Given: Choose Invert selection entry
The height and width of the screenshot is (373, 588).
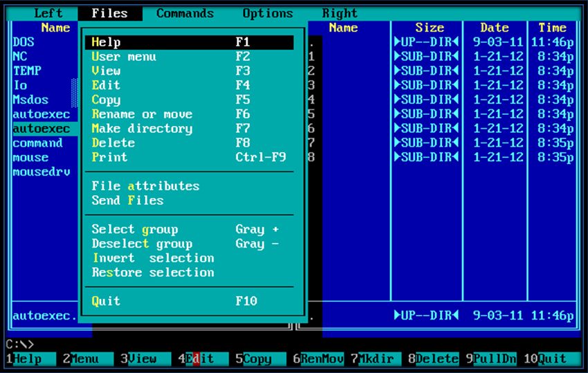Looking at the screenshot, I should click(x=190, y=258).
